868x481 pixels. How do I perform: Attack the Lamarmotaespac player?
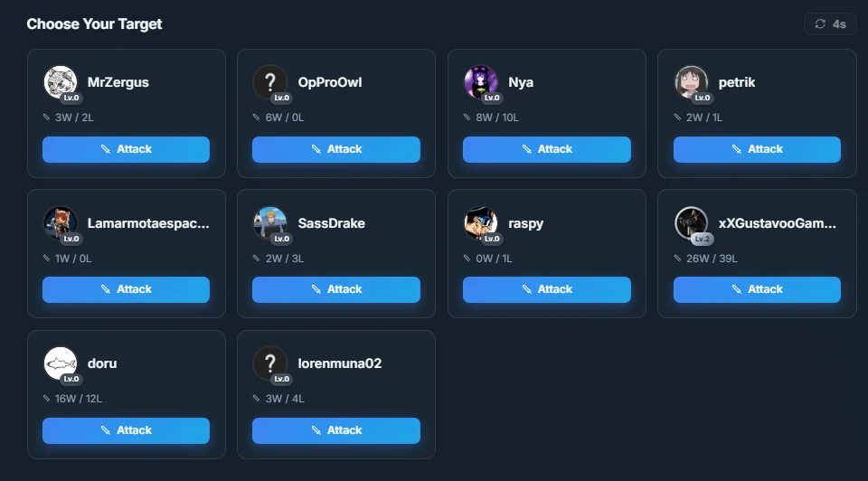[x=127, y=289]
